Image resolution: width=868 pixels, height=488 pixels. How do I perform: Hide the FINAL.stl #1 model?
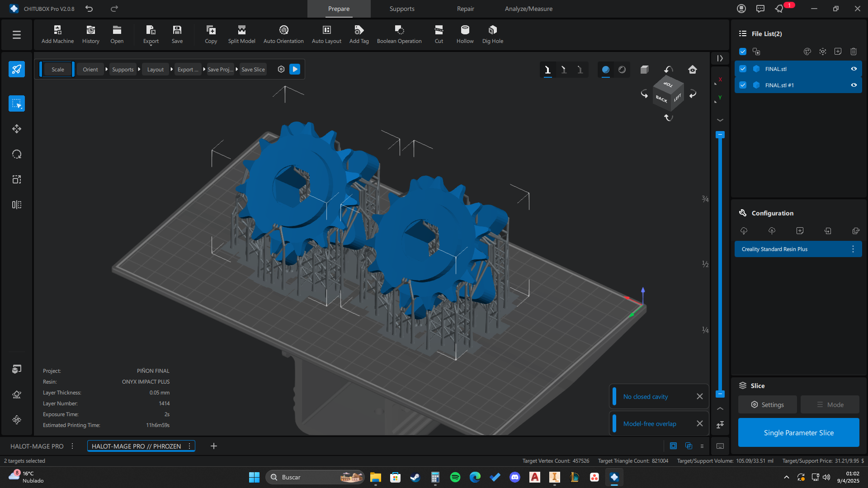pos(854,85)
